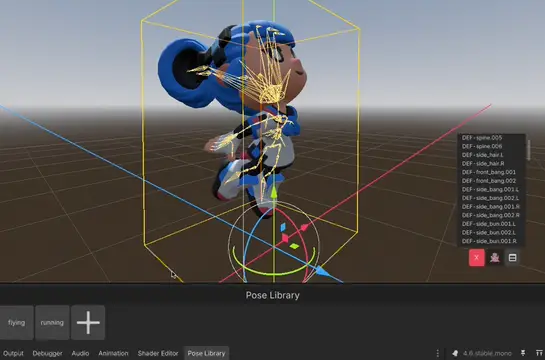Screen dimensions: 545x360
Task: Click the blue plane handle of gizmo
Action: click(x=283, y=227)
